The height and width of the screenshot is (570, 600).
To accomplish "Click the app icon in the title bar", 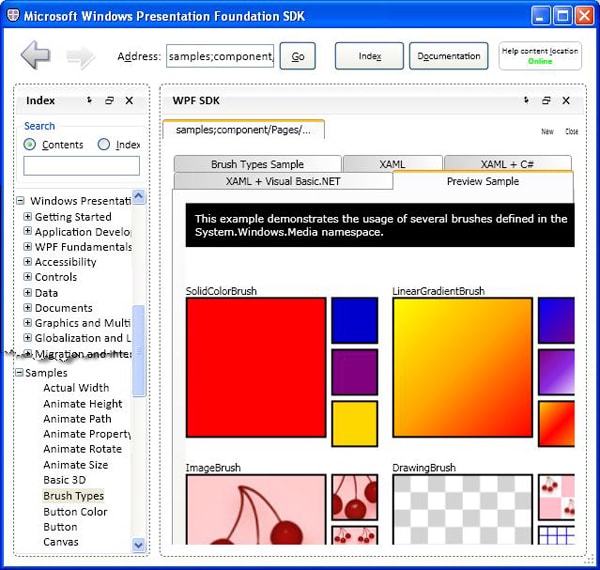I will pyautogui.click(x=13, y=15).
